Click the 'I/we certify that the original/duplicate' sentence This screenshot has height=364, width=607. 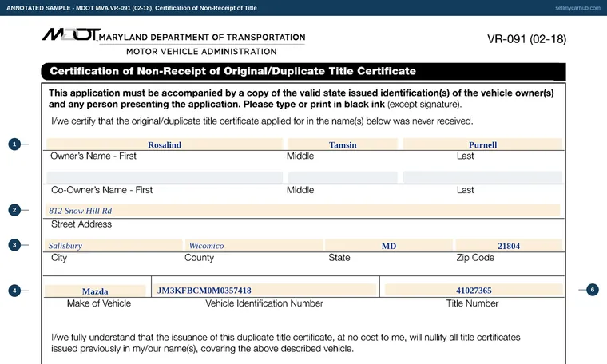(262, 121)
